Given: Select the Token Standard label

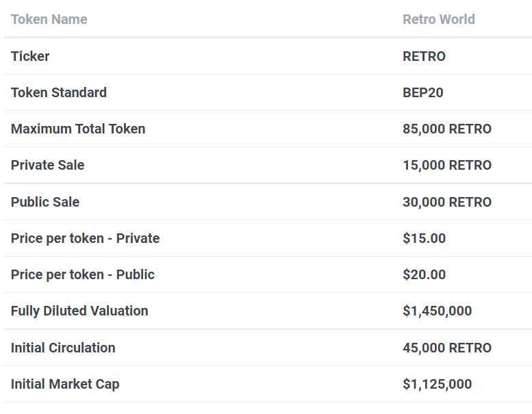Looking at the screenshot, I should [59, 92].
